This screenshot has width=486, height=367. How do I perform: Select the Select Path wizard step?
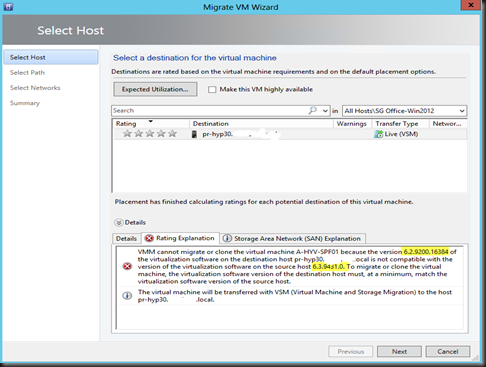point(27,73)
